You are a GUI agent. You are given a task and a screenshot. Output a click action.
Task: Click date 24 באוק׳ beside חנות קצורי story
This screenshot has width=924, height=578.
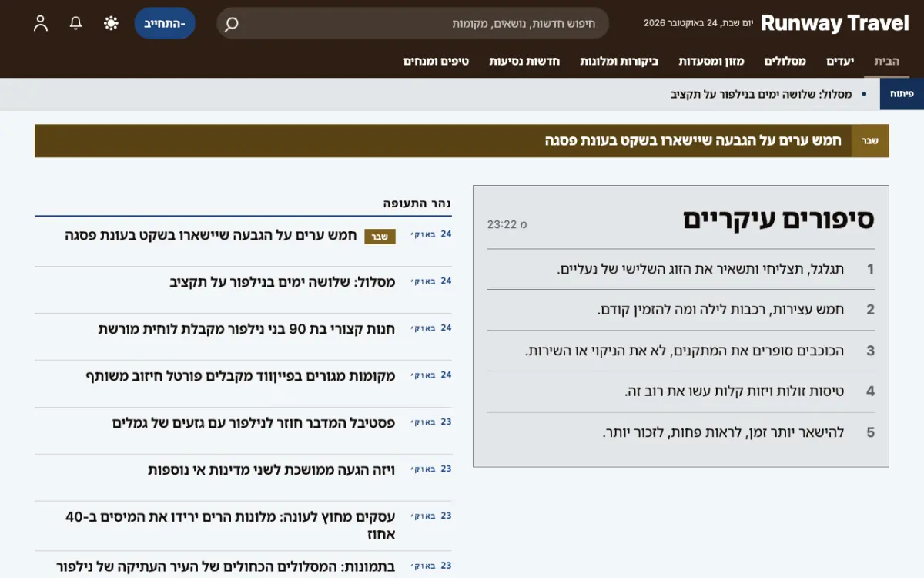[x=431, y=328]
